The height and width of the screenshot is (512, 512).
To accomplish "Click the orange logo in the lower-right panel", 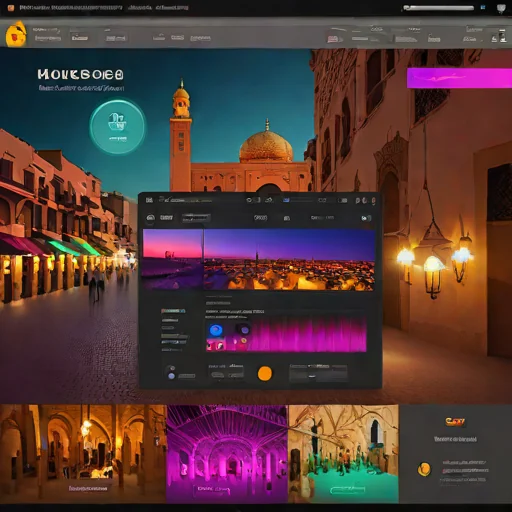I will 455,422.
